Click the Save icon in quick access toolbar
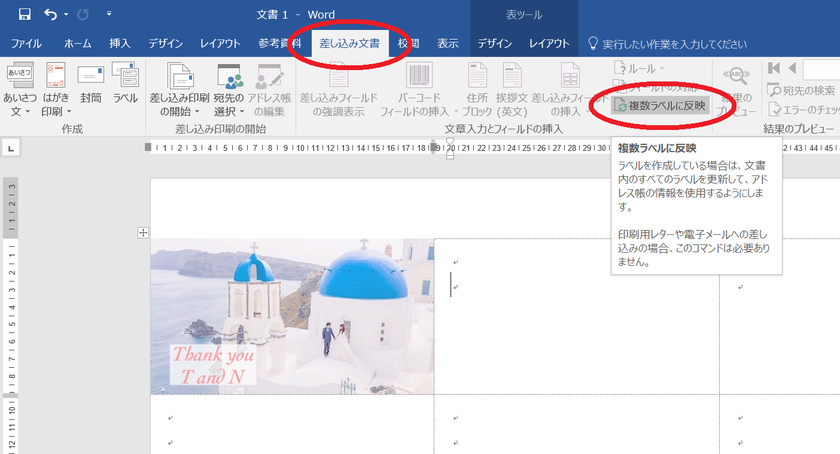Screen dimensions: 840x454 click(x=25, y=14)
